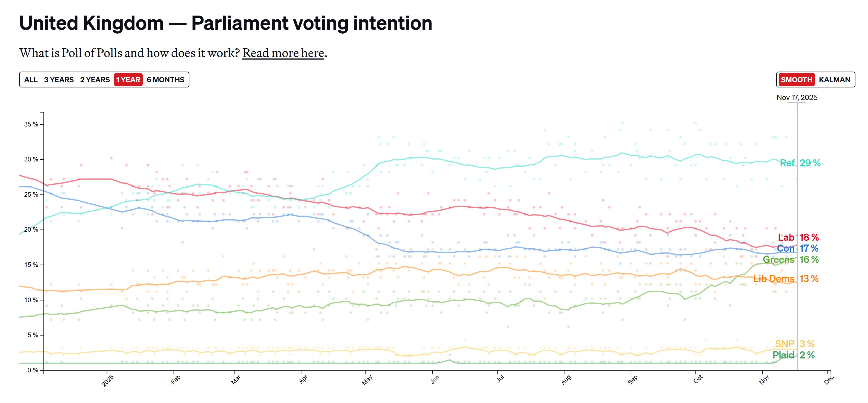Switch to the 6 MONTHS view
The height and width of the screenshot is (403, 868).
pos(165,80)
